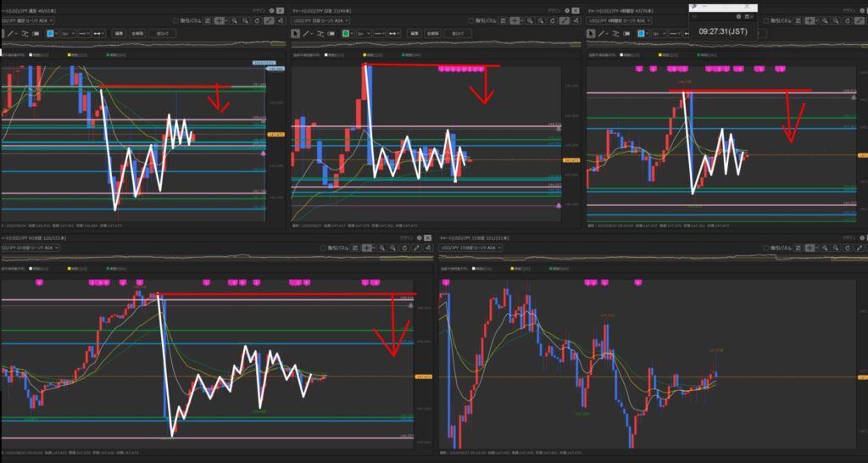Pick green line color swatch in daily chart
Screen dimensions: 868x463
[x=346, y=33]
